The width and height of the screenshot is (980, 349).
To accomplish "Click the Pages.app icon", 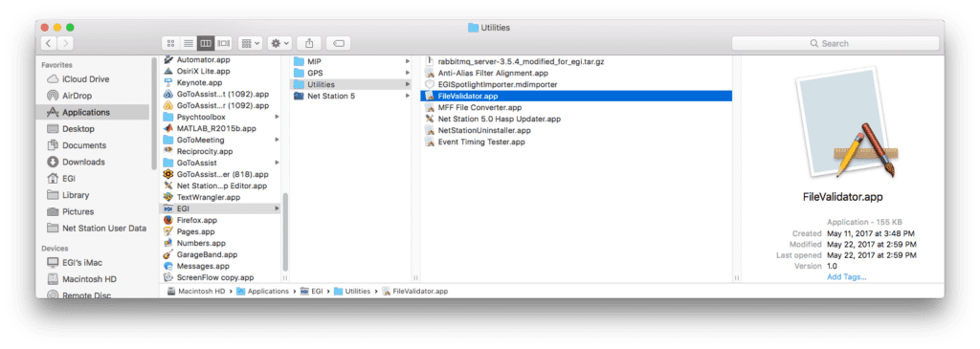I will [x=168, y=231].
